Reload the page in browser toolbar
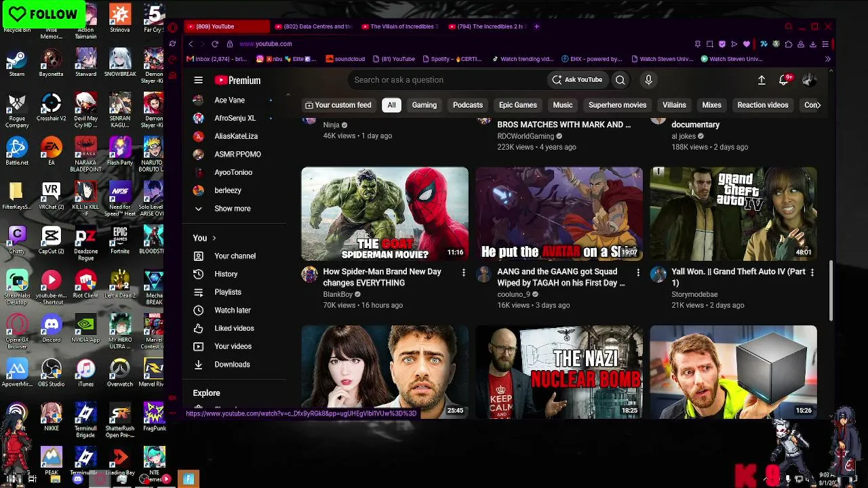This screenshot has height=488, width=868. pyautogui.click(x=215, y=44)
